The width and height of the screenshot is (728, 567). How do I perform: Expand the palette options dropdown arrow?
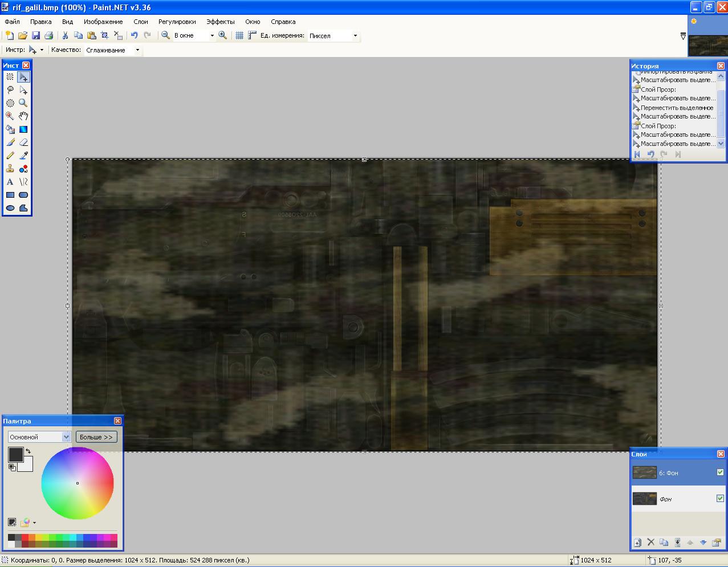(34, 523)
